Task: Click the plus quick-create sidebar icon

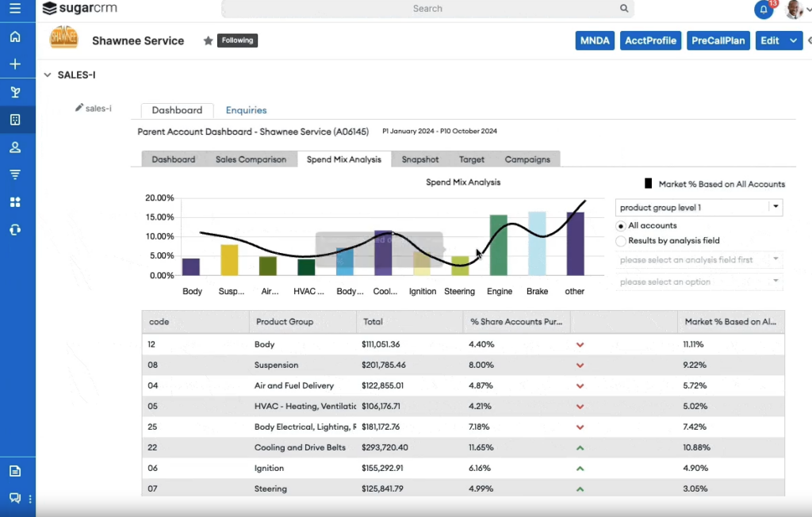Action: pyautogui.click(x=15, y=64)
